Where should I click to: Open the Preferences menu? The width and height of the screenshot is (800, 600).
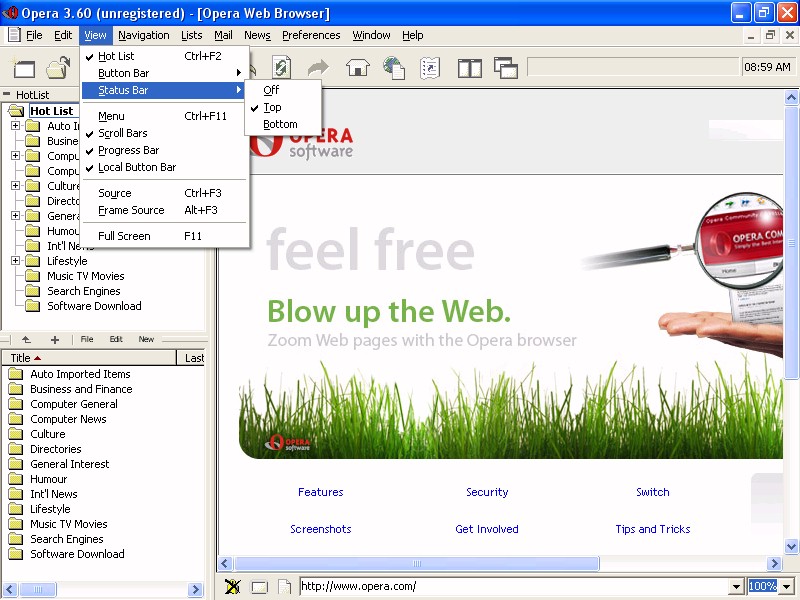[311, 35]
